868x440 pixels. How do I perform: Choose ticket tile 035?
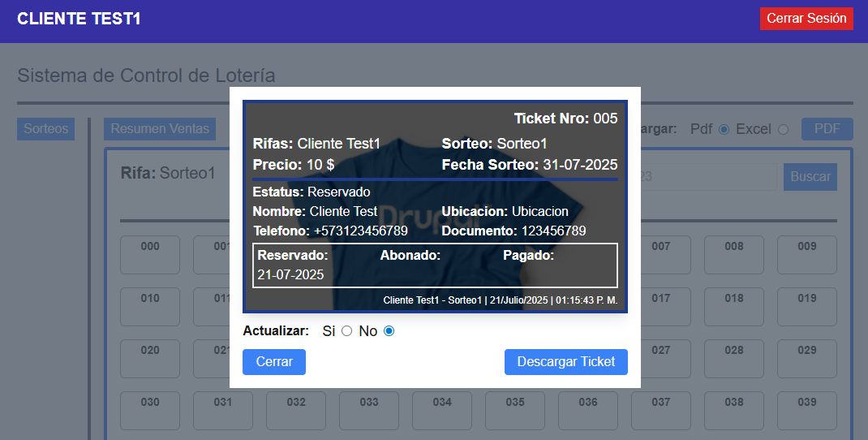515,411
